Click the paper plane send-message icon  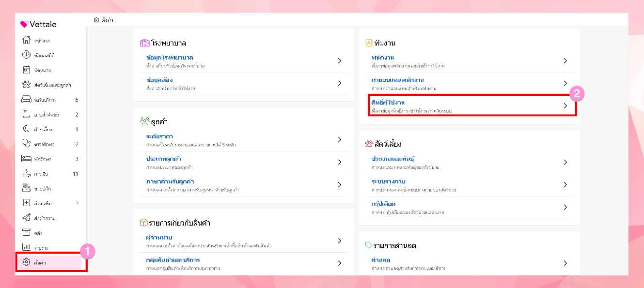[27, 218]
